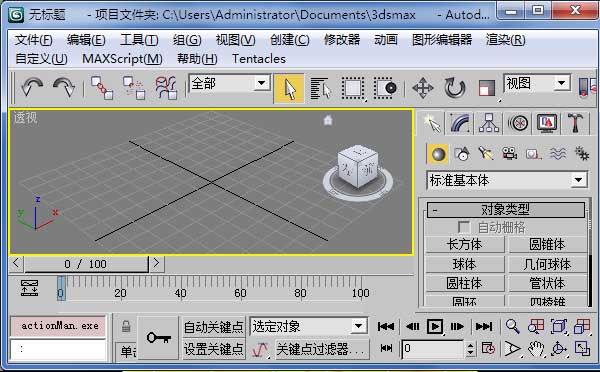Open the Tentacles menu
The image size is (600, 372).
tap(259, 59)
